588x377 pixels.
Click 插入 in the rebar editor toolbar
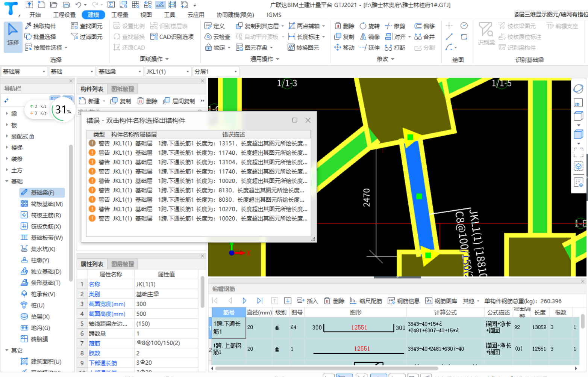308,301
